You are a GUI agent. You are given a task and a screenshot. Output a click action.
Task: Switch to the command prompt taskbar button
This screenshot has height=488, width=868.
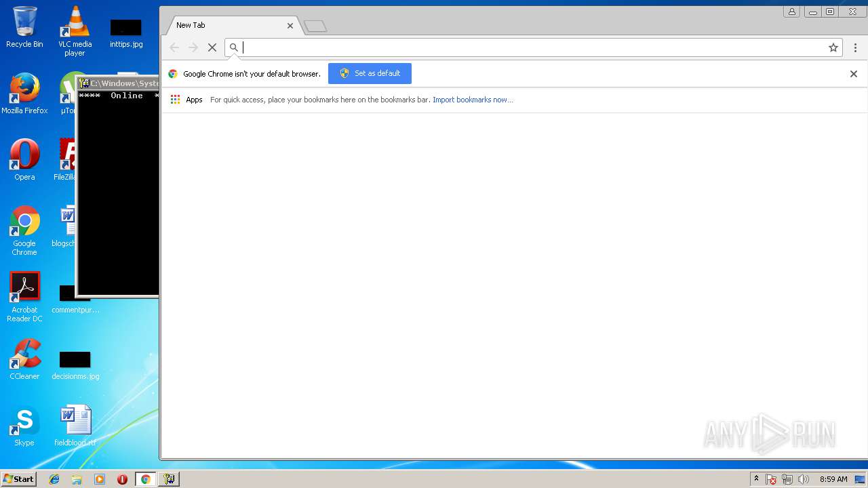click(169, 479)
